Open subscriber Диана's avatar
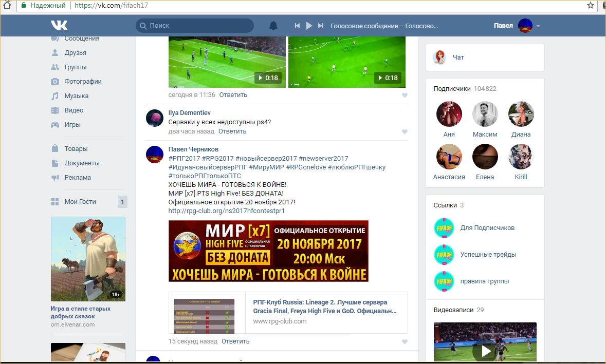This screenshot has width=606, height=364. point(521,114)
